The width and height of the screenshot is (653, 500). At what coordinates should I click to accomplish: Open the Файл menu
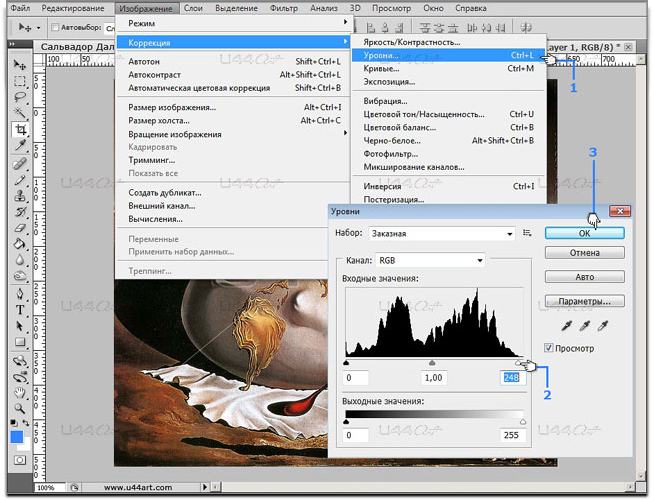coord(20,8)
